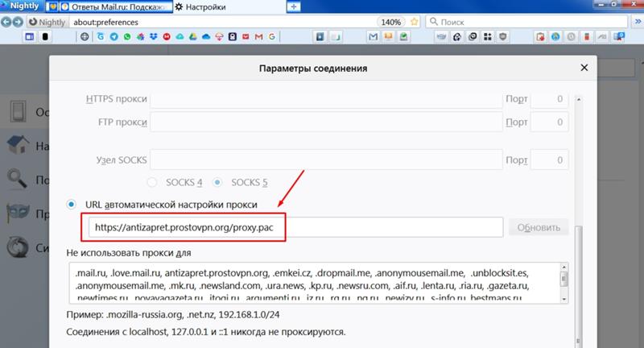Click the Узел SOCKS port field
Screen dimensions: 644x348
(x=550, y=159)
